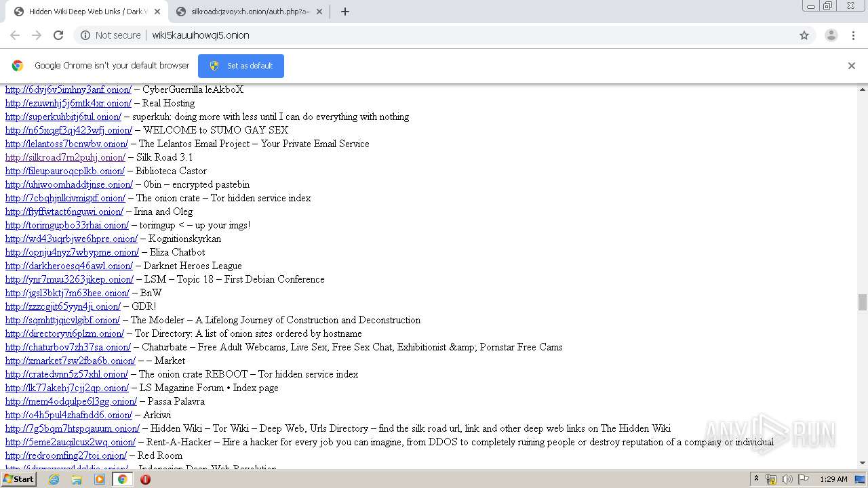Dismiss the default browser notification bar

(x=852, y=66)
